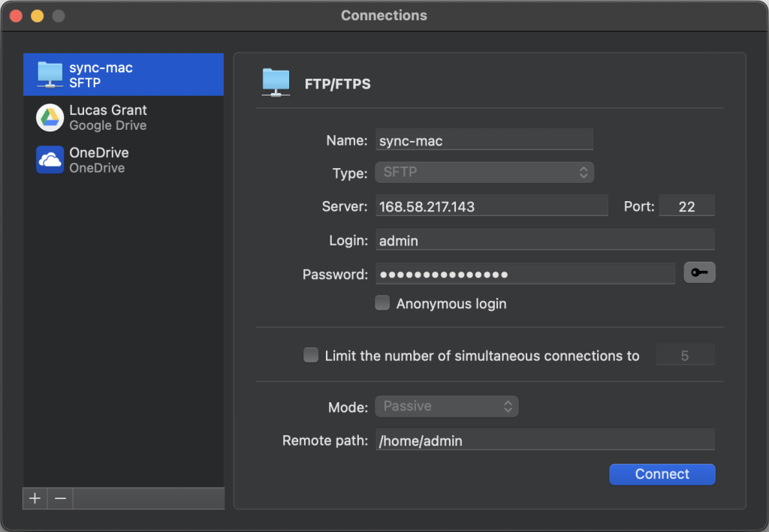Click the Google Drive icon next to Lucas Grant
Image resolution: width=769 pixels, height=532 pixels.
48,117
